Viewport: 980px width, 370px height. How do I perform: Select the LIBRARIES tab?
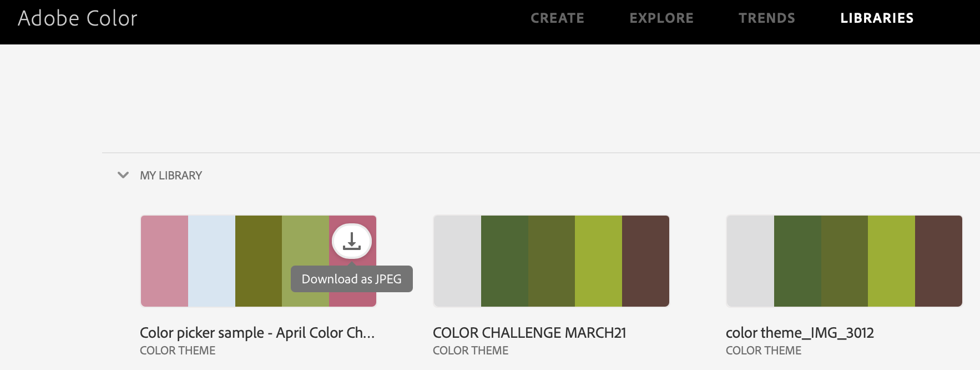877,18
